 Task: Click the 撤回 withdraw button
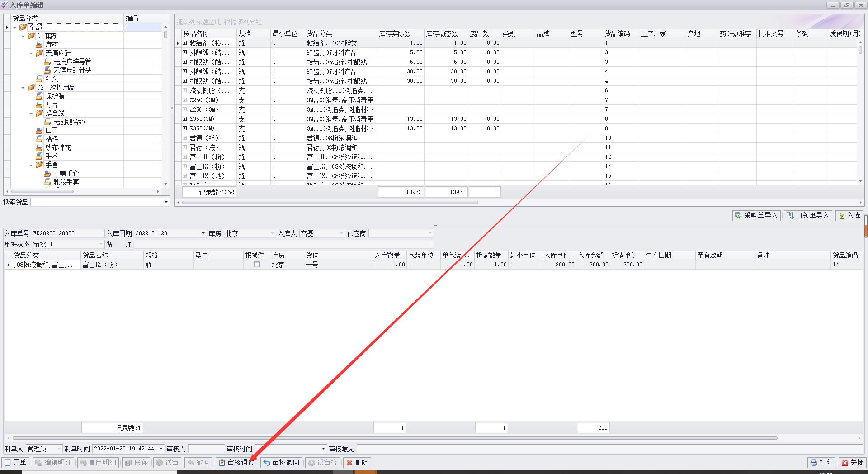tap(198, 462)
